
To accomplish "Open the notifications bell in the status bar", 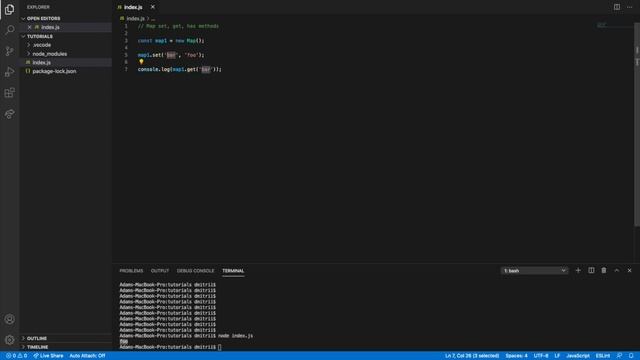I will tap(631, 356).
